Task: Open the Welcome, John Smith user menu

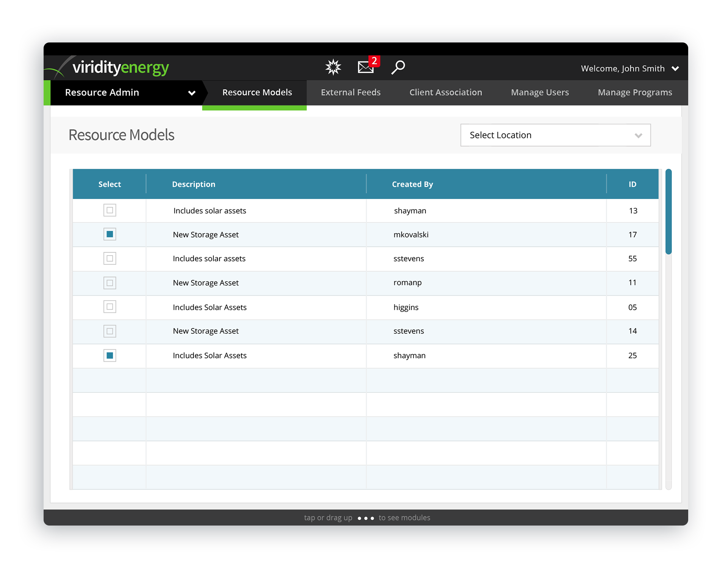Action: click(629, 69)
